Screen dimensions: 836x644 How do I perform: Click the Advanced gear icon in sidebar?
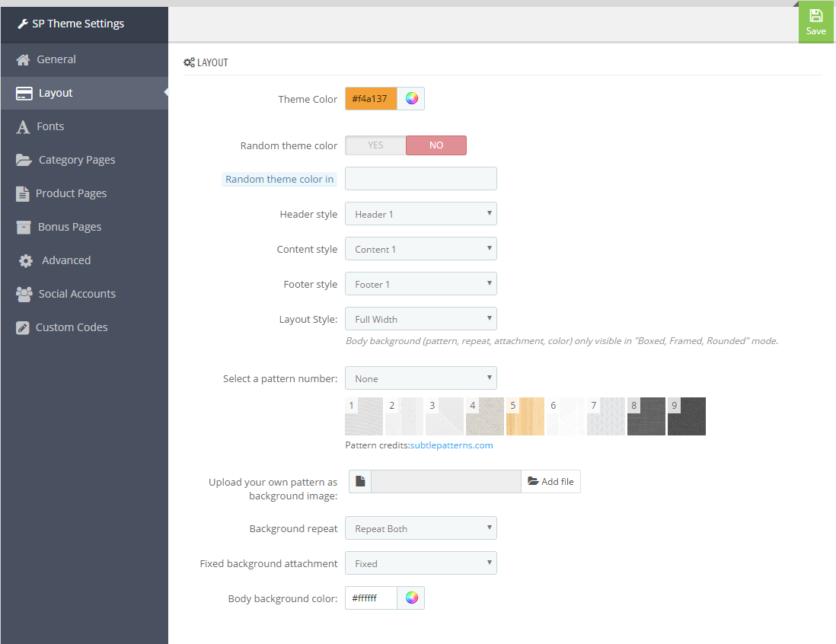click(x=26, y=260)
